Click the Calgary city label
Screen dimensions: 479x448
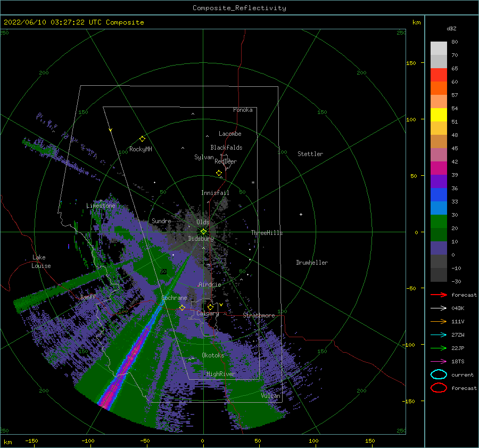click(208, 313)
